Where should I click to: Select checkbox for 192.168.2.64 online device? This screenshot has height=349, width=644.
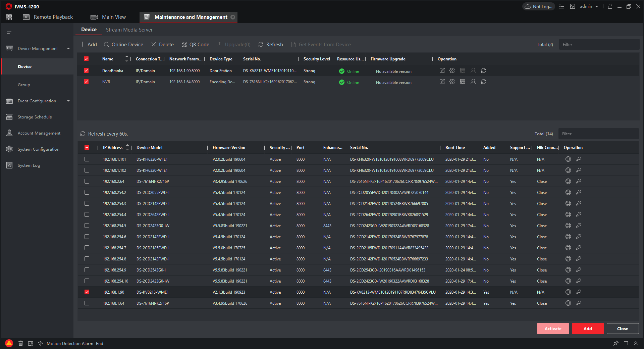[87, 182]
